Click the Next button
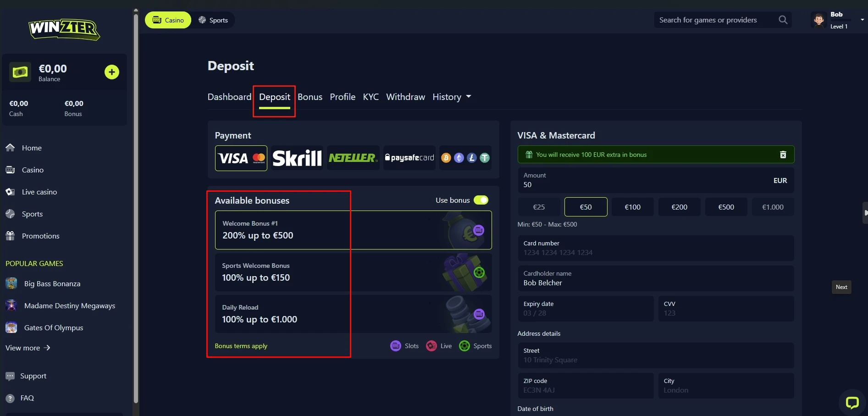Screen dimensions: 868x416 [x=841, y=287]
